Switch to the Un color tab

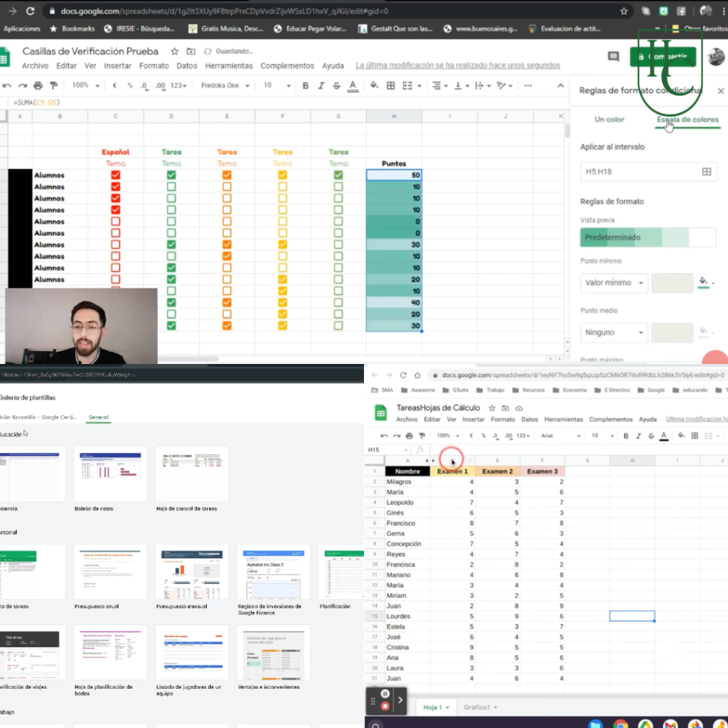(609, 119)
